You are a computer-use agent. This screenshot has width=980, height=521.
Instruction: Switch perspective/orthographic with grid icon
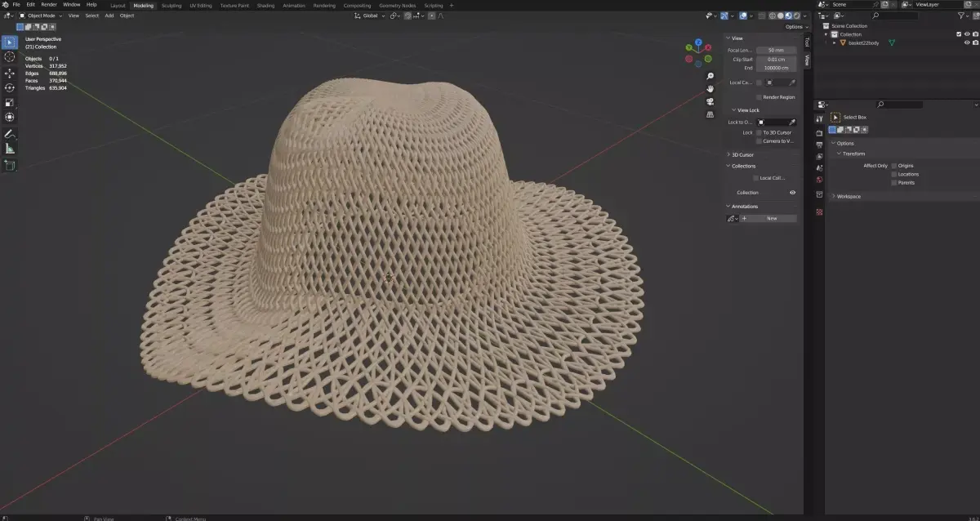coord(710,114)
